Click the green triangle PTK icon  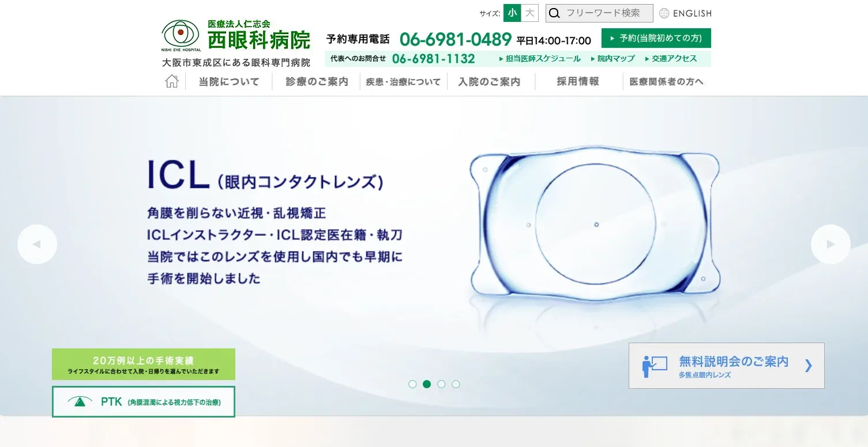pos(80,401)
